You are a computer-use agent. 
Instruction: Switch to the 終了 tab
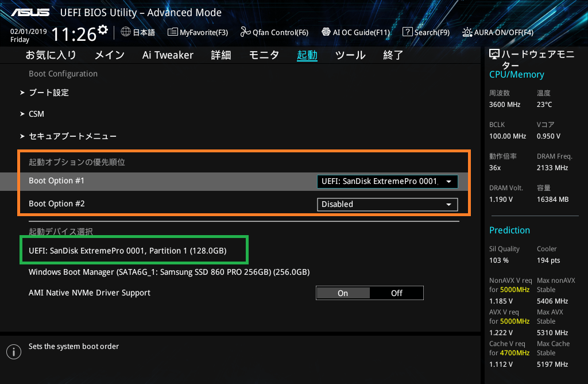click(393, 55)
